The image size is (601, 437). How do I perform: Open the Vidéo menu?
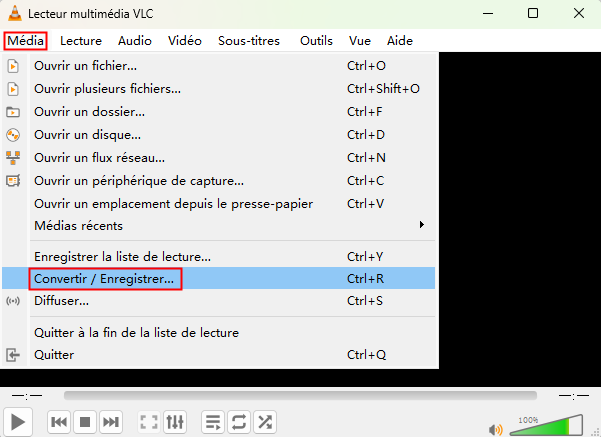point(185,41)
